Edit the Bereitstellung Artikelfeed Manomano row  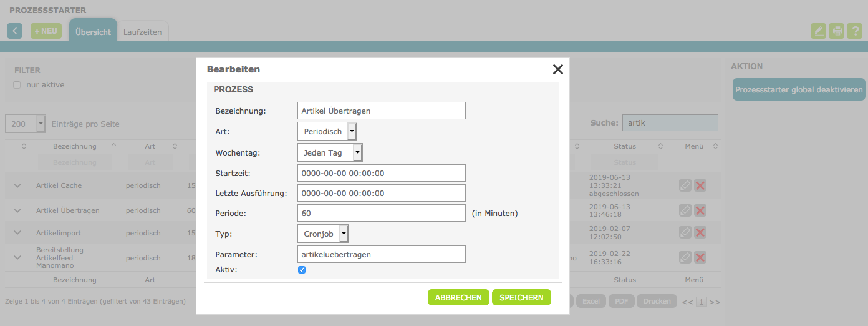[x=685, y=257]
